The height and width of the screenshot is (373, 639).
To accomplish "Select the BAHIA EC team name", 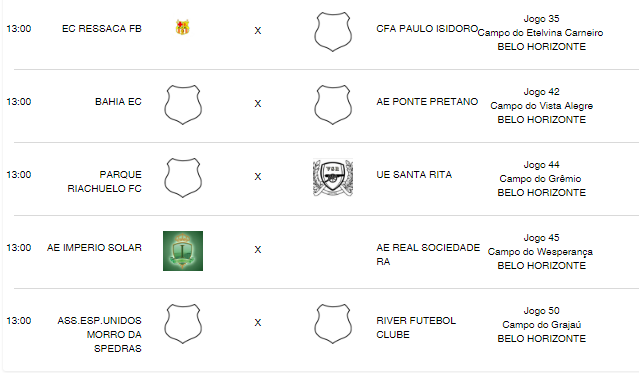I will coord(118,102).
